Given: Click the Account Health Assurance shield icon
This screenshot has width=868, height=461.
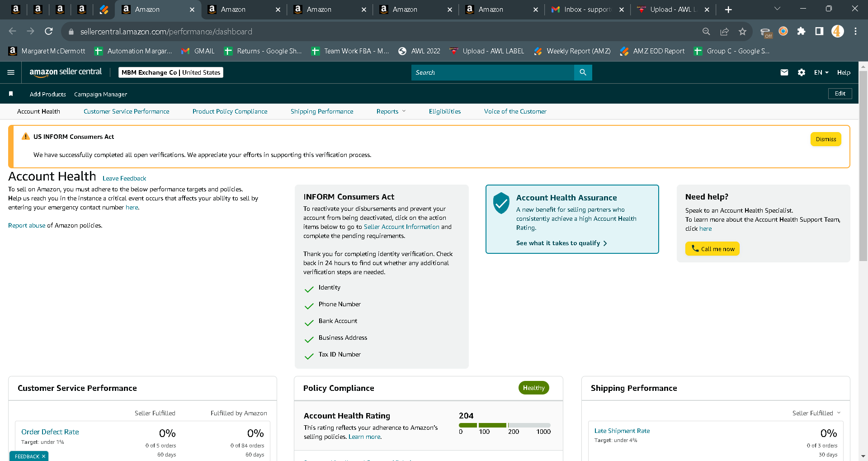Looking at the screenshot, I should (501, 203).
